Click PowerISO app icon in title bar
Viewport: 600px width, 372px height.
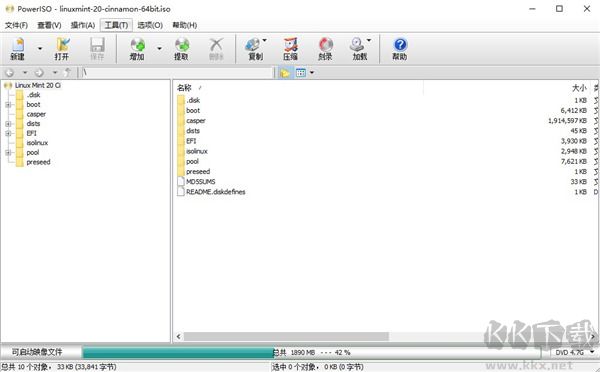pos(9,8)
